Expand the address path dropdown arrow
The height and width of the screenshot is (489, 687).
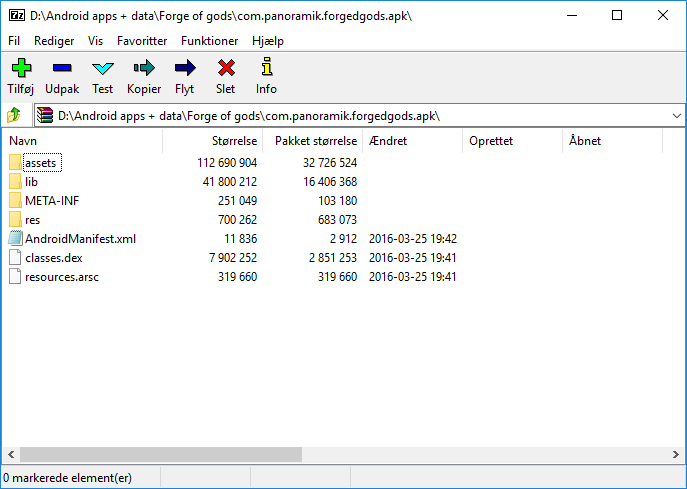click(x=676, y=116)
